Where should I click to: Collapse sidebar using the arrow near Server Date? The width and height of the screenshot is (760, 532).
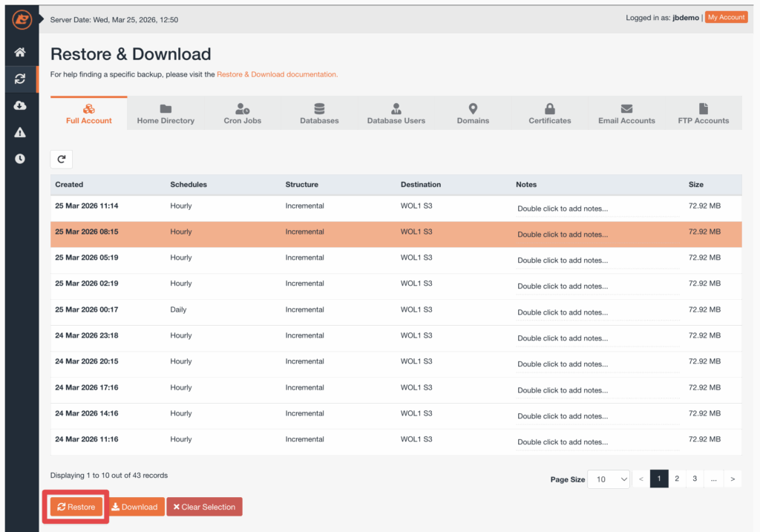tap(42, 19)
